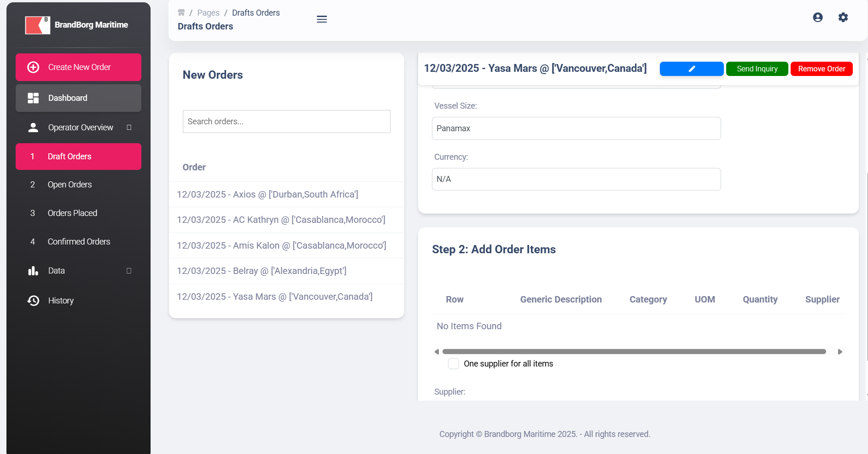Go to Confirmed Orders in sidebar
This screenshot has height=454, width=868.
pyautogui.click(x=79, y=242)
